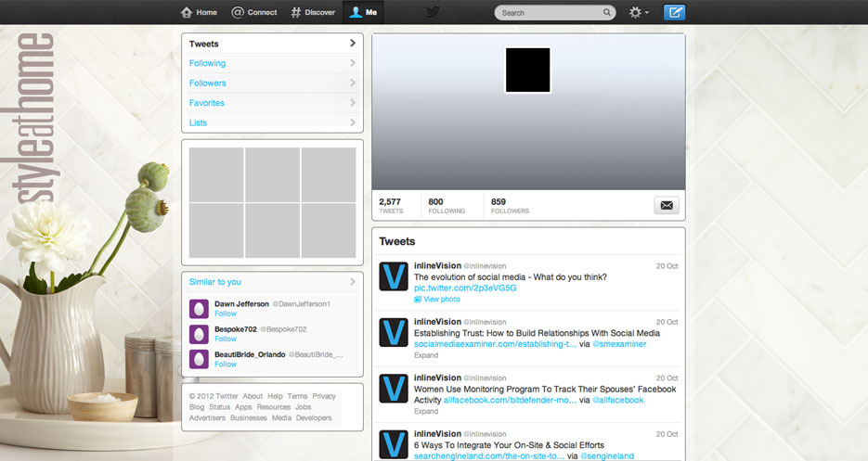The width and height of the screenshot is (868, 461).
Task: Click Bespoke702's avatar
Action: (199, 334)
